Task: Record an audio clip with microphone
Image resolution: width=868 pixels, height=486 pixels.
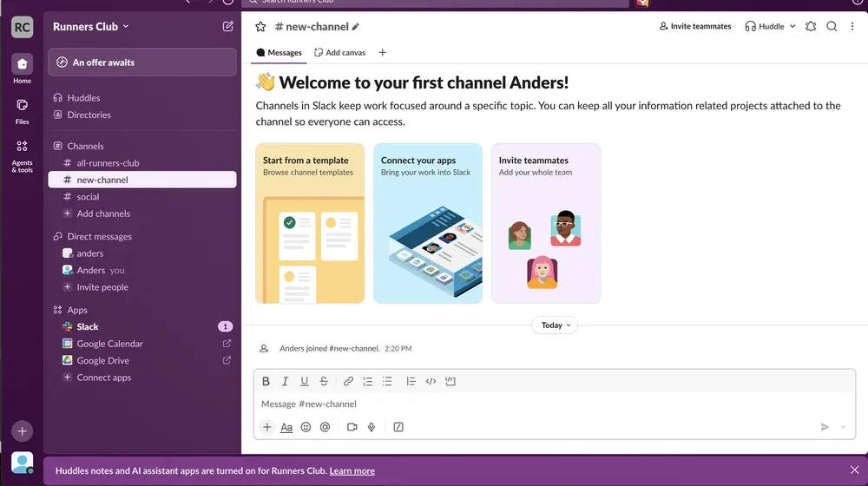Action: pos(372,427)
